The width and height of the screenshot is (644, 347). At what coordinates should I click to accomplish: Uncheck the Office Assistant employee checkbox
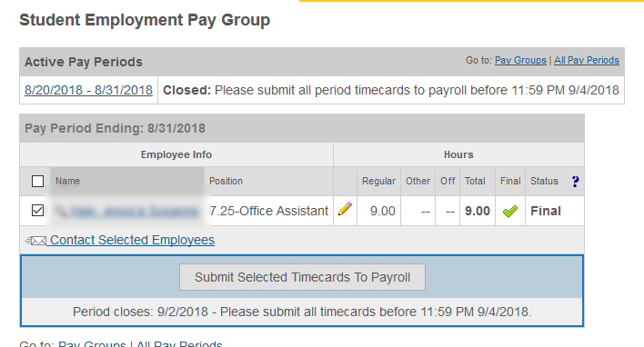pos(37,211)
